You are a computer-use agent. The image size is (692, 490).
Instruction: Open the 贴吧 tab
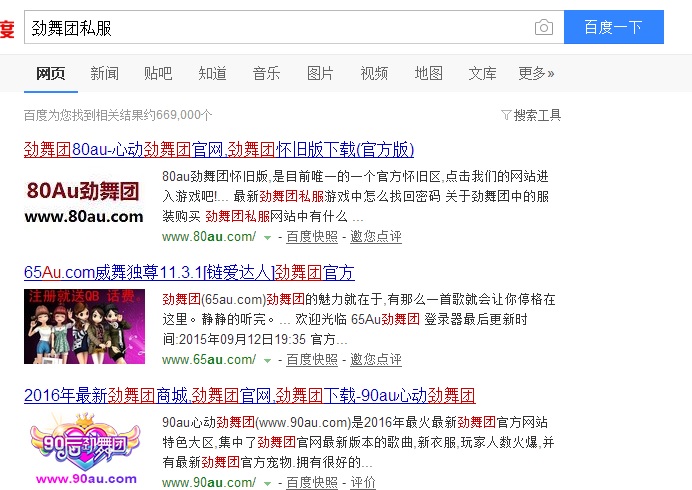pos(158,73)
